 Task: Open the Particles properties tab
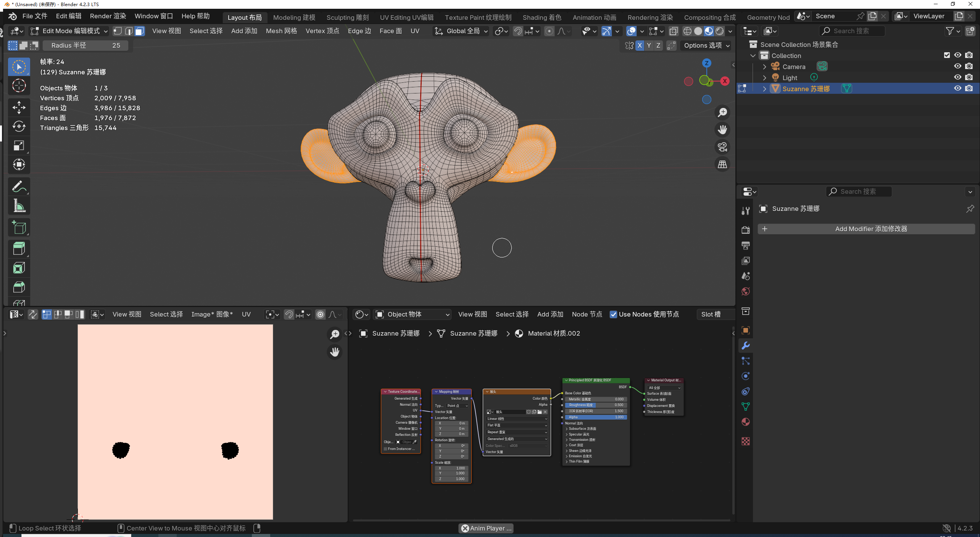coord(745,361)
